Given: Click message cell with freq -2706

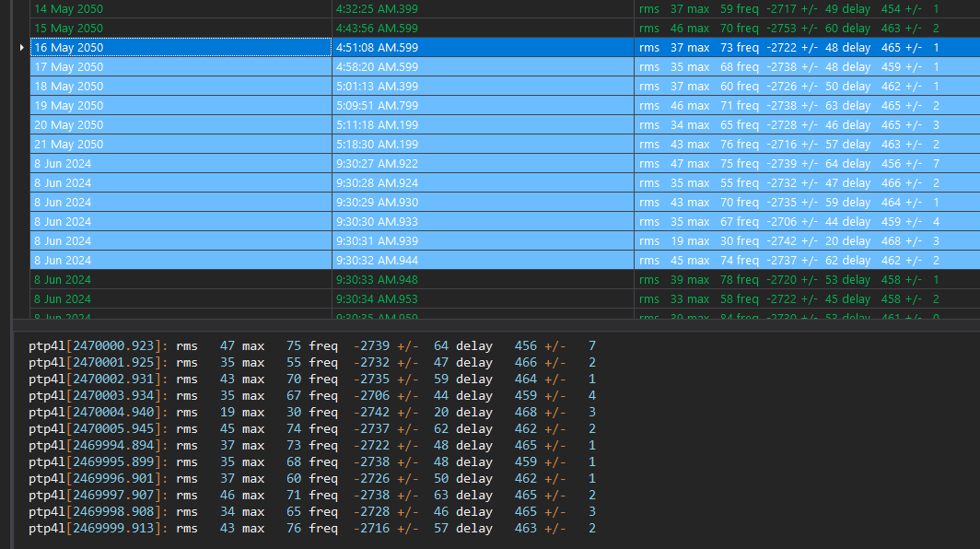Looking at the screenshot, I should point(808,222).
